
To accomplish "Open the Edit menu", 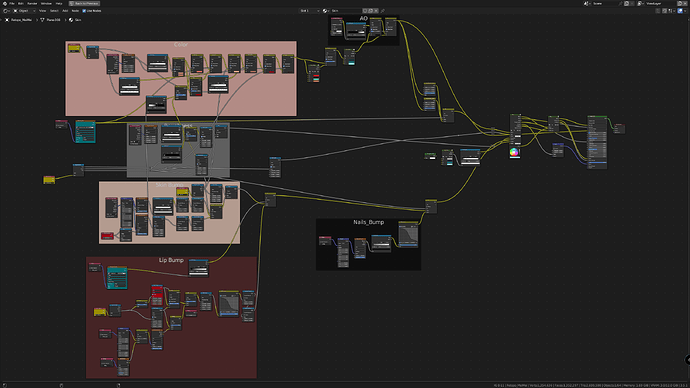I will tap(21, 3).
